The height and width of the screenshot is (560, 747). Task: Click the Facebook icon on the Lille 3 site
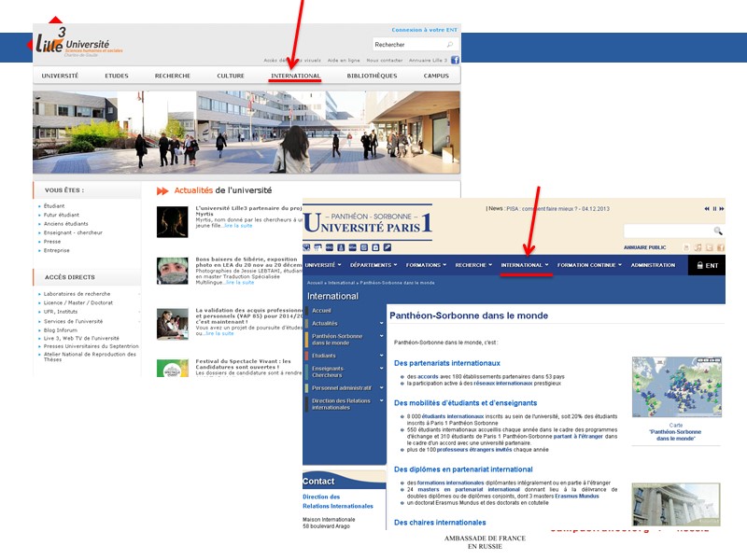455,60
